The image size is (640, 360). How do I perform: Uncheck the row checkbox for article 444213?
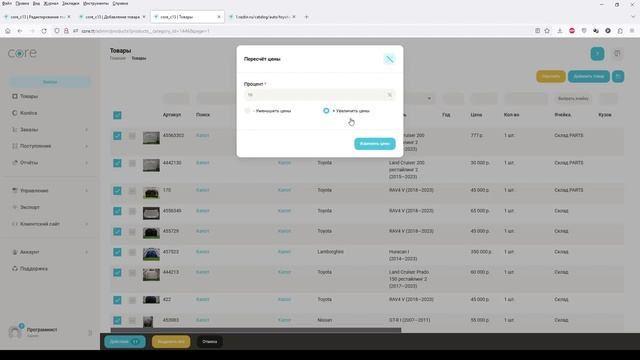[x=117, y=272]
